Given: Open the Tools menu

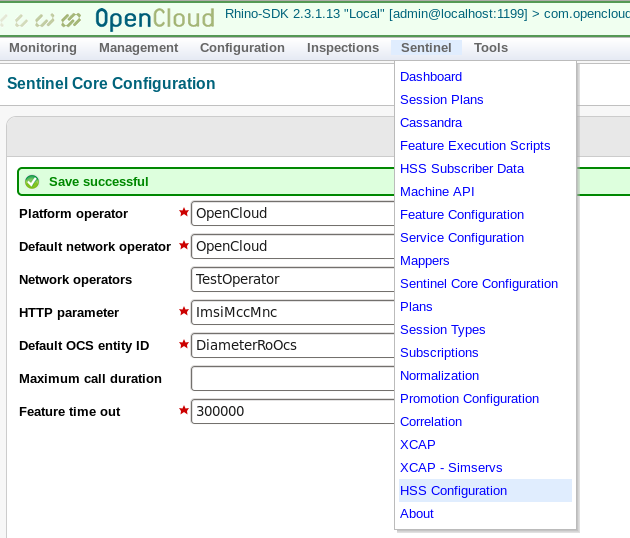Looking at the screenshot, I should [x=491, y=48].
